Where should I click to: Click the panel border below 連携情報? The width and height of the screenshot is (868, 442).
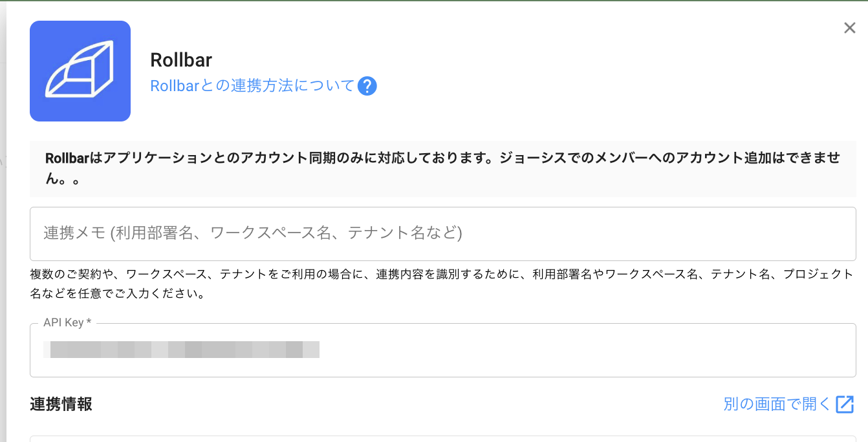coord(442,436)
